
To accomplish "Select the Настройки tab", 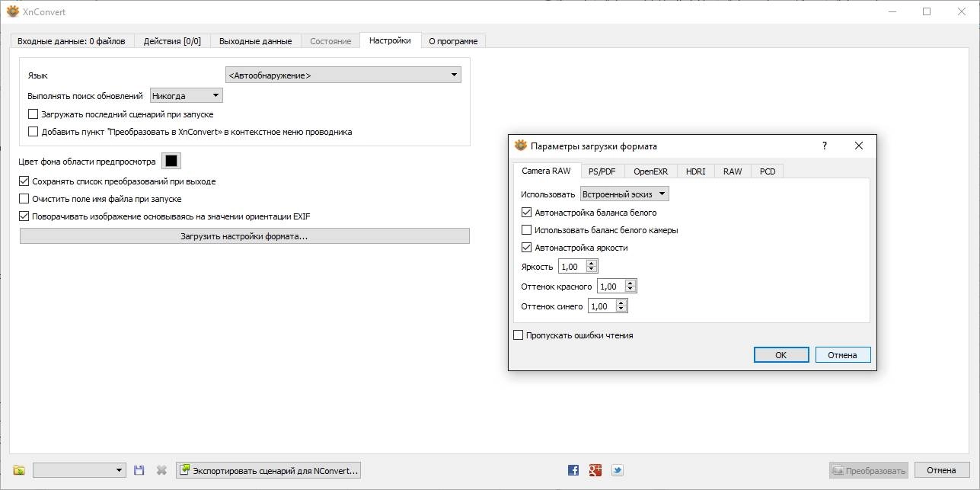I will tap(390, 40).
